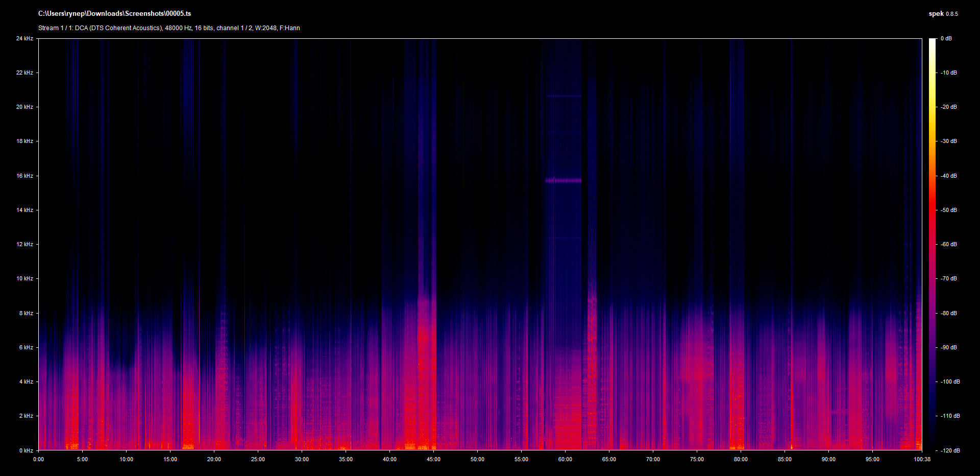Click the 45:00 time axis marker
Screen dimensions: 980x476
[433, 460]
